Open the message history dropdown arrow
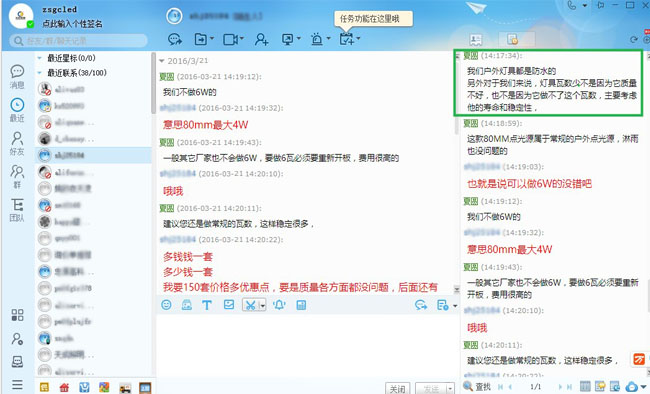The image size is (650, 394). tap(455, 306)
